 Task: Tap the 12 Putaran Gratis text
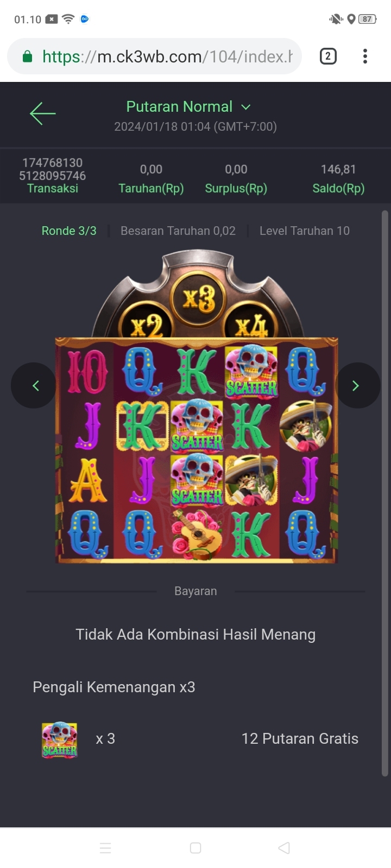click(x=300, y=739)
